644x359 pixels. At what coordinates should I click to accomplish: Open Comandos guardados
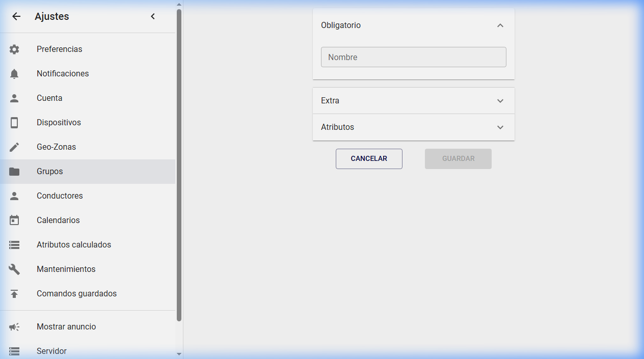[88, 294]
